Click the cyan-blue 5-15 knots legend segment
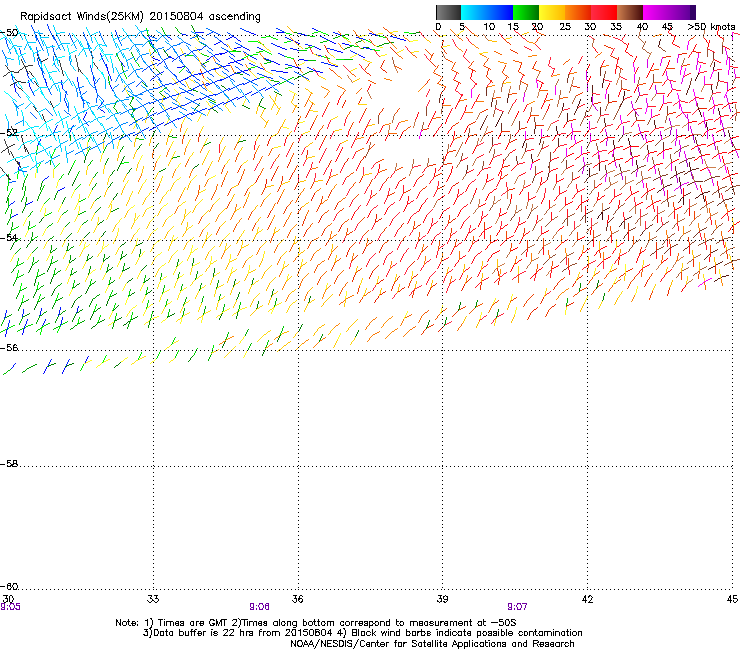This screenshot has height=650, width=740. pos(487,12)
